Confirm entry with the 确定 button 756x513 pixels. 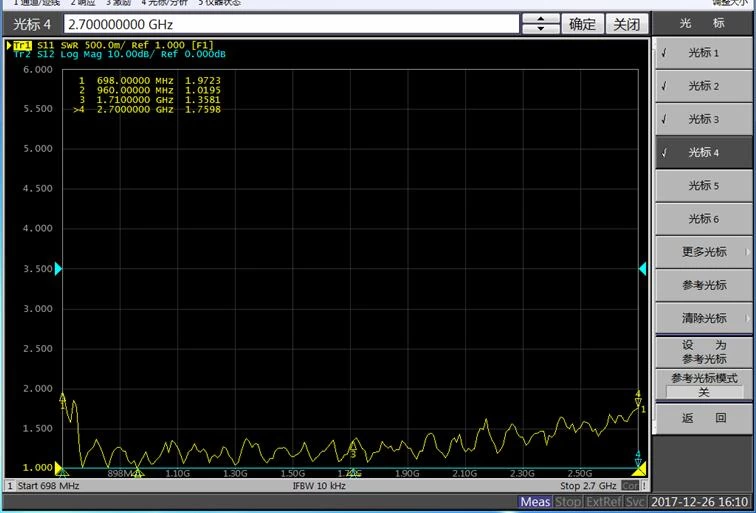point(582,24)
